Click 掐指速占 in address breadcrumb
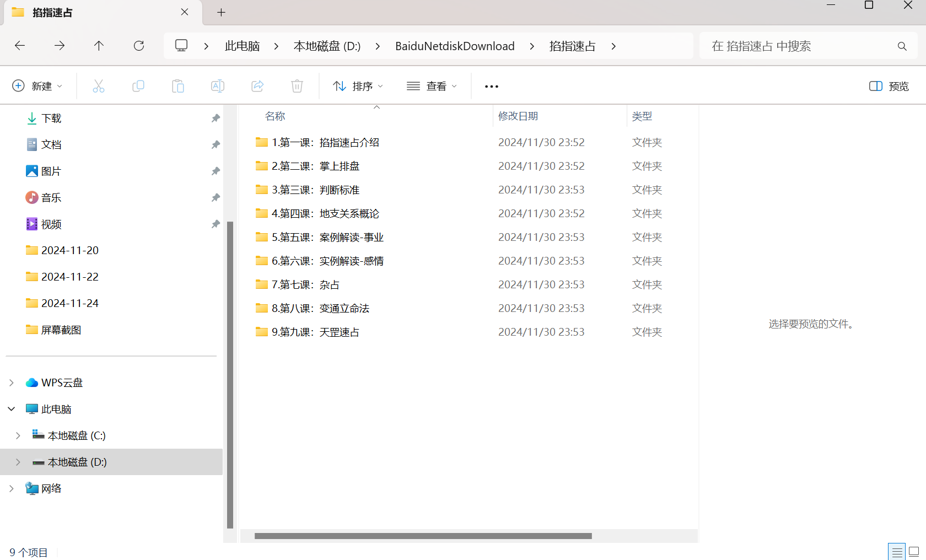The image size is (926, 560). click(573, 46)
